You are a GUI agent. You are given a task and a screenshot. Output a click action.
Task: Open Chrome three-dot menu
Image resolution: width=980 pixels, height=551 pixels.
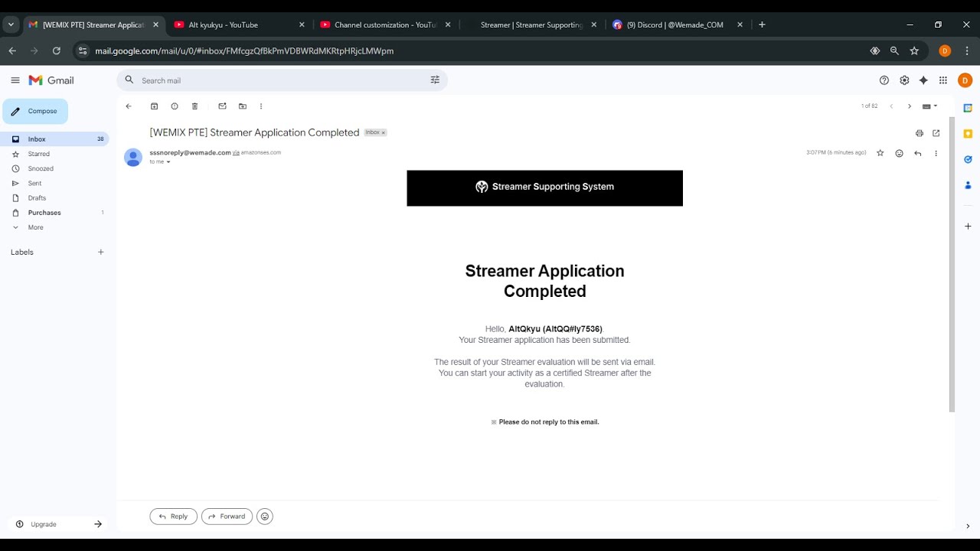click(x=967, y=51)
